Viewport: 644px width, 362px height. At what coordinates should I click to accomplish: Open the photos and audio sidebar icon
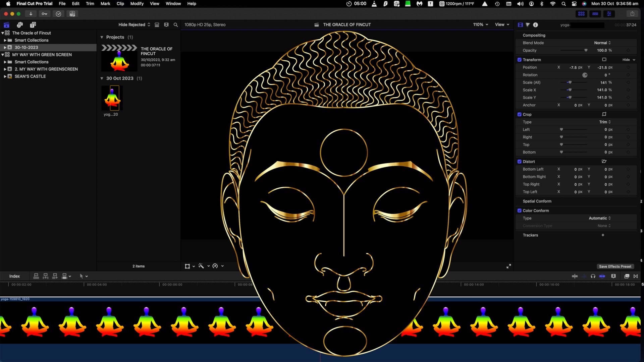20,25
